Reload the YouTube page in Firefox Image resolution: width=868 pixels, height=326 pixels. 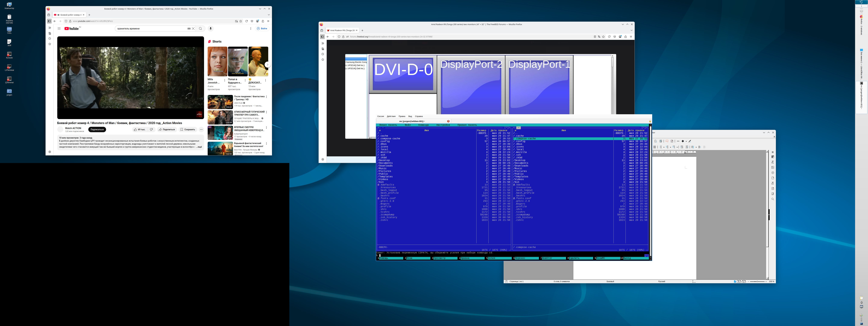(246, 21)
